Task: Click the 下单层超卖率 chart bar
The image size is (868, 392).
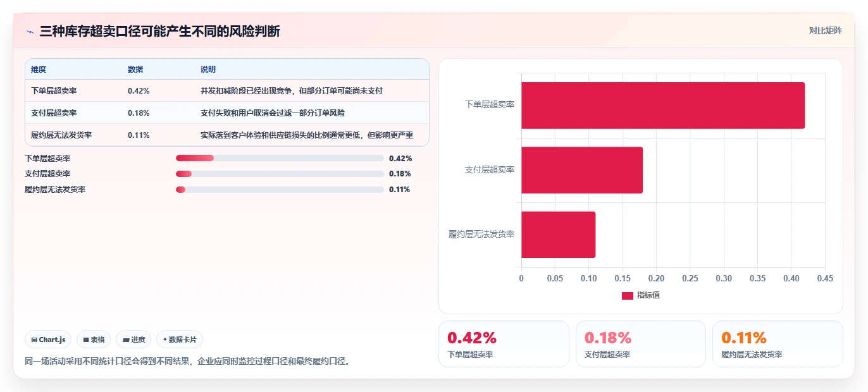Action: (x=663, y=106)
